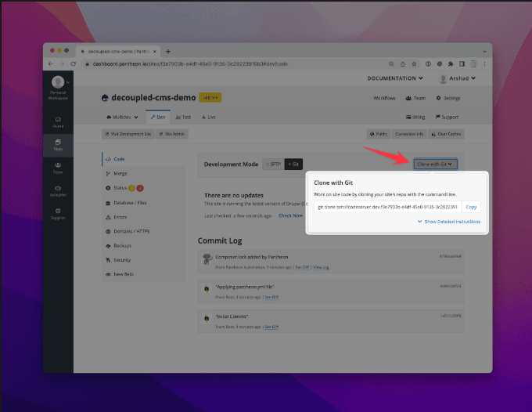Open See Diff for Initial Commit
The width and height of the screenshot is (532, 412).
tap(271, 327)
